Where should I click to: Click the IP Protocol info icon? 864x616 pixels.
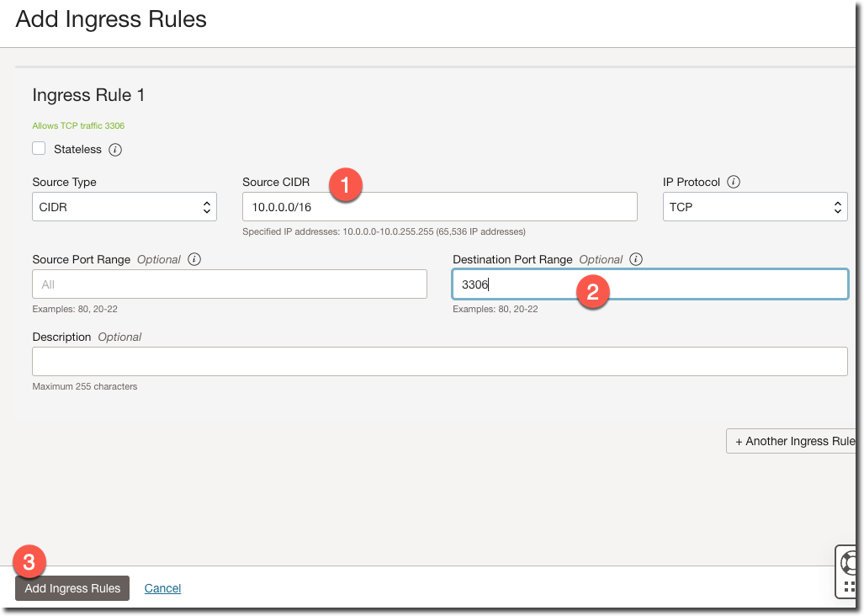[x=734, y=182]
